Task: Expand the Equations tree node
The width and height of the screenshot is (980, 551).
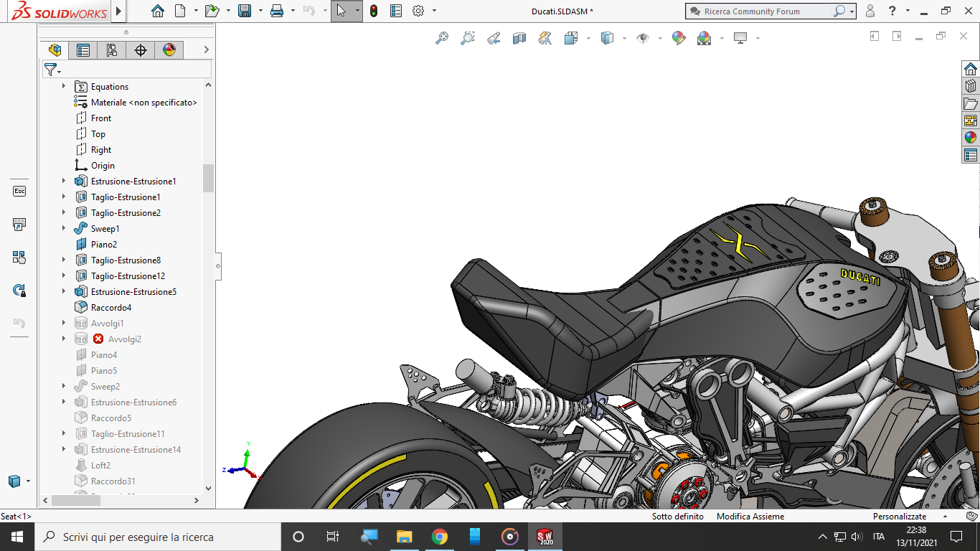Action: tap(64, 87)
